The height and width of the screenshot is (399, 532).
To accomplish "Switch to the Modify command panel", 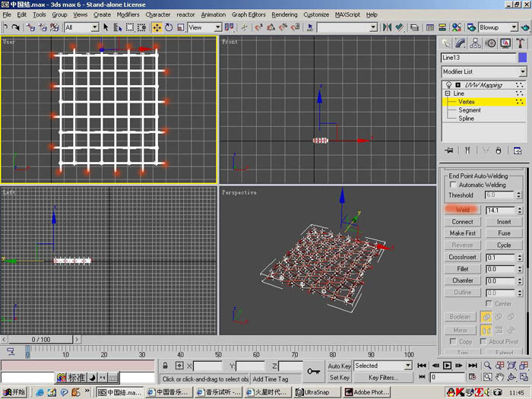I will [461, 43].
